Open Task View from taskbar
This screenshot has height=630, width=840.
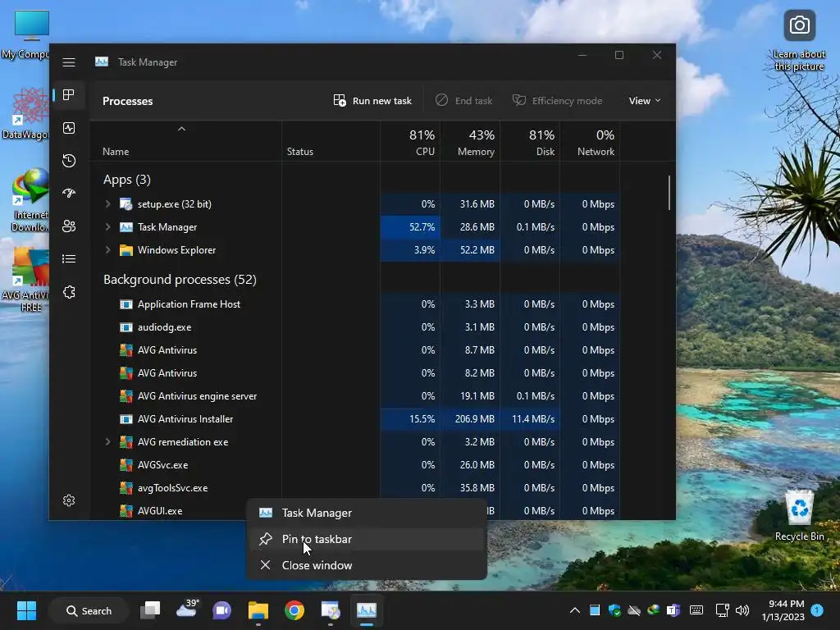[151, 610]
